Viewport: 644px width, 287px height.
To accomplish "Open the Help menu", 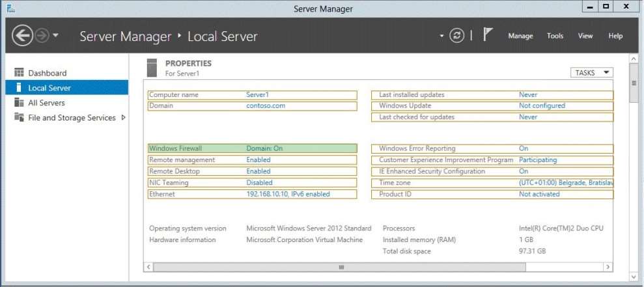I will coord(615,36).
